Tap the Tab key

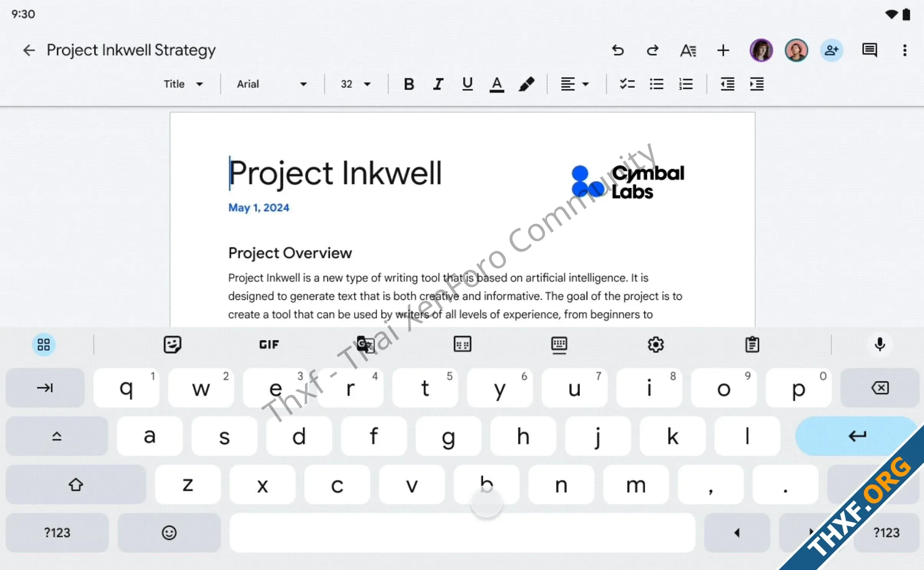click(x=45, y=388)
